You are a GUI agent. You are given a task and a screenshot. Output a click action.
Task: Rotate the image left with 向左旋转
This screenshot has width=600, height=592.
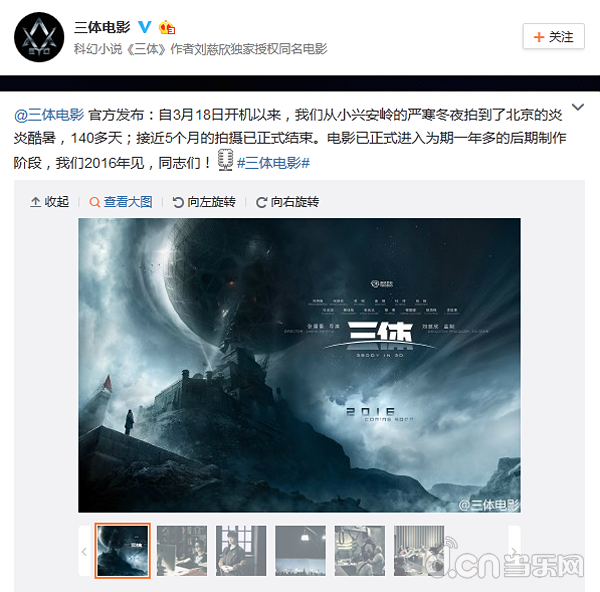[x=204, y=202]
